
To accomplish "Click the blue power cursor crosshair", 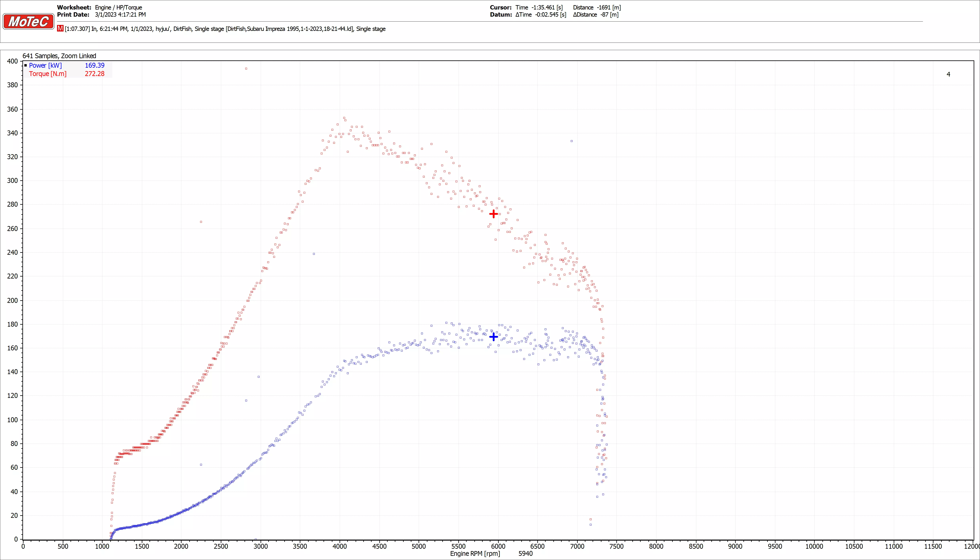I will [493, 337].
